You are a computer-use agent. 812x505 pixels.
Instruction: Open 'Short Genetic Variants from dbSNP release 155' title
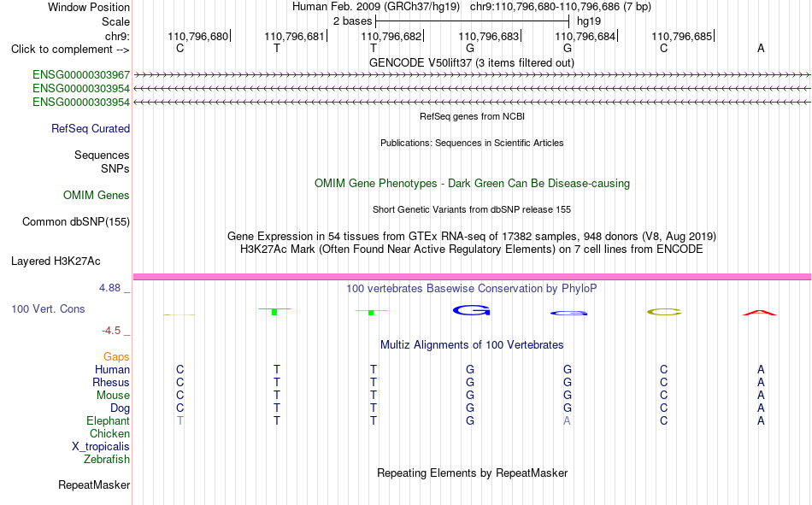coord(472,209)
